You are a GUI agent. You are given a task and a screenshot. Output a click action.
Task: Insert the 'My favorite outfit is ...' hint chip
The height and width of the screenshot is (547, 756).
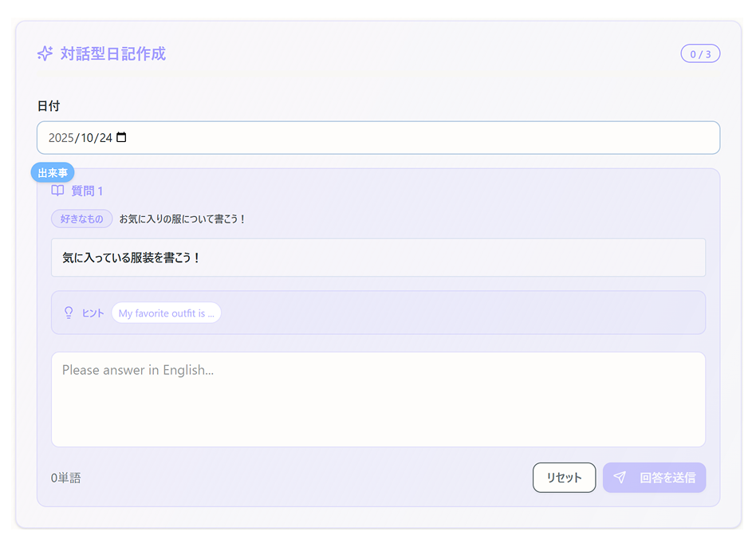(x=166, y=313)
